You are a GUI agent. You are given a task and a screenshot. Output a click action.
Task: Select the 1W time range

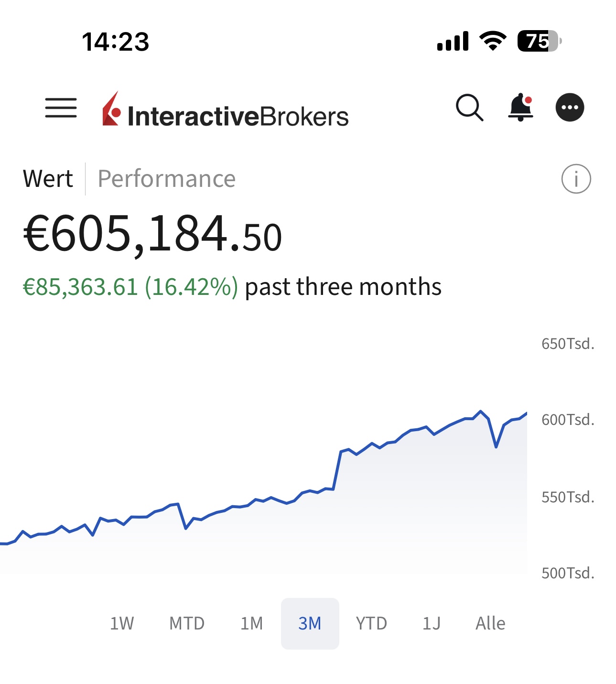coord(122,623)
